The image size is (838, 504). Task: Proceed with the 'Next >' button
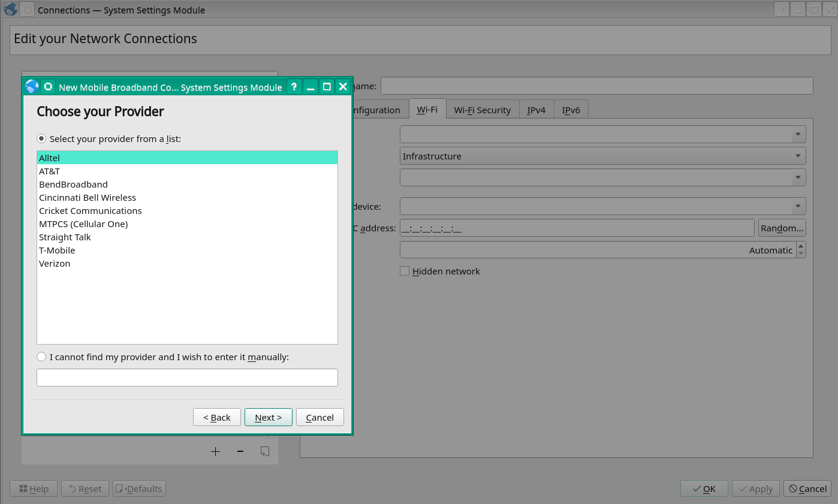point(269,417)
